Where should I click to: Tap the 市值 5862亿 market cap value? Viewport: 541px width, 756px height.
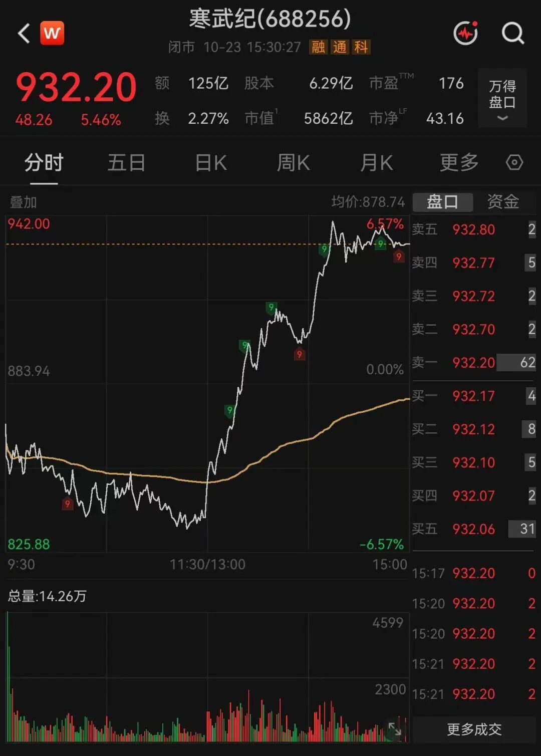click(x=328, y=118)
